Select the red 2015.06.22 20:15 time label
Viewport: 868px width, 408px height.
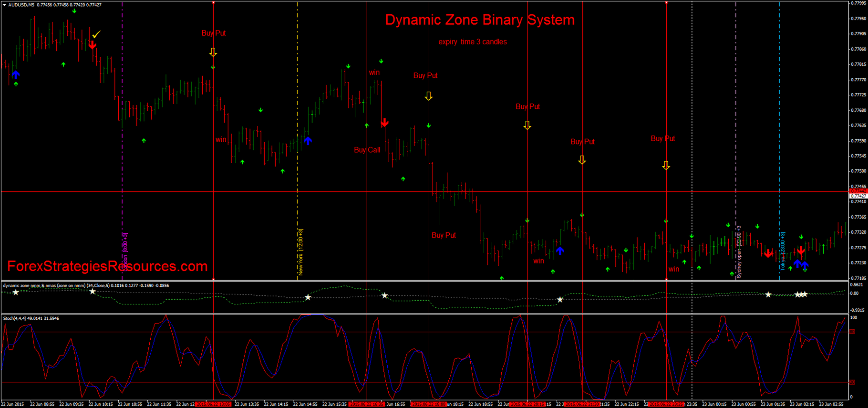(527, 404)
